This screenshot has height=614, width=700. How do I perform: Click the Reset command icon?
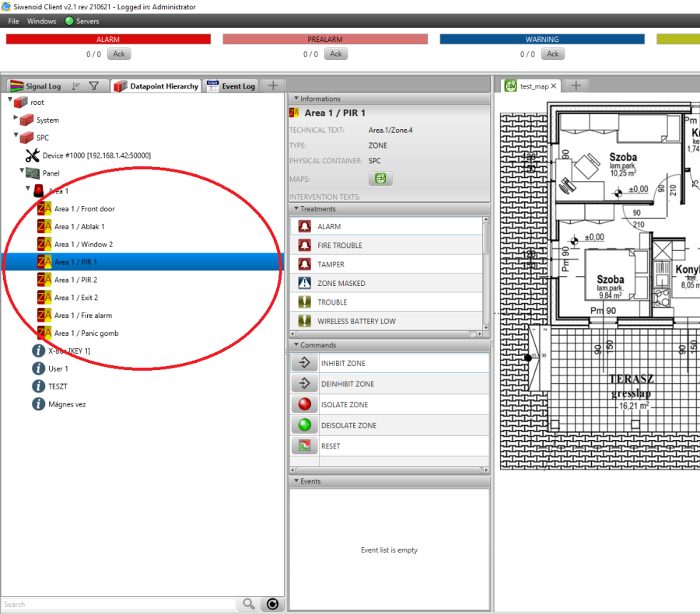click(305, 446)
